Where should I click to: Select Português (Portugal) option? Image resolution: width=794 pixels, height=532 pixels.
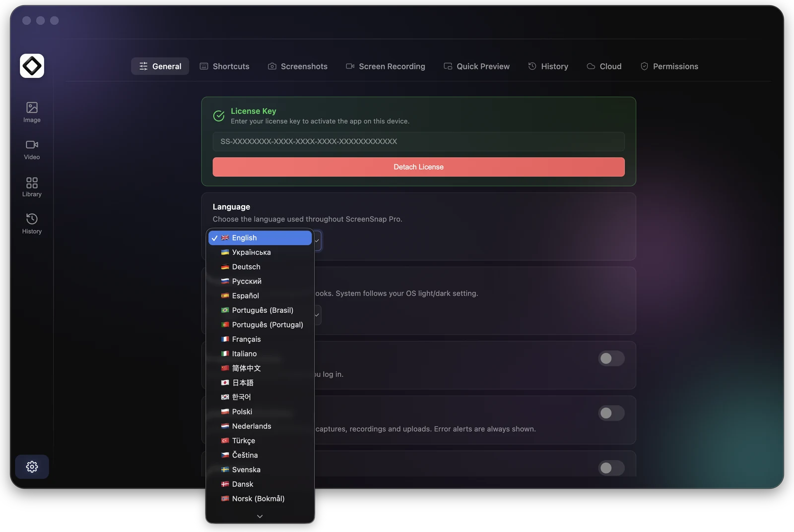pos(260,325)
